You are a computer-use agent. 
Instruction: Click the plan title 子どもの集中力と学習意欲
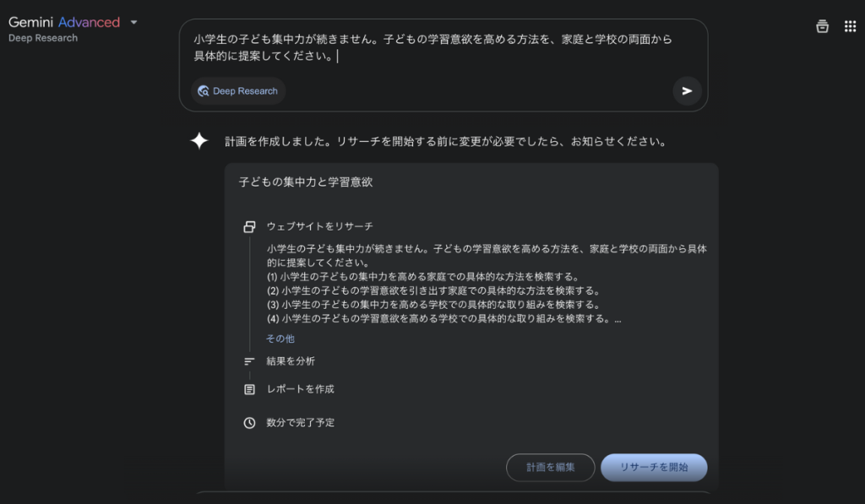coord(305,182)
